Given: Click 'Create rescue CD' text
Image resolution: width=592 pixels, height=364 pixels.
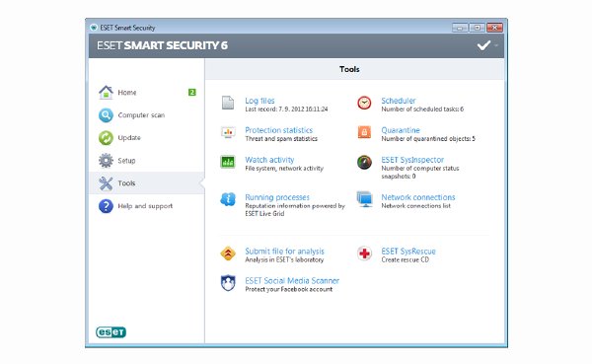Looking at the screenshot, I should [406, 259].
